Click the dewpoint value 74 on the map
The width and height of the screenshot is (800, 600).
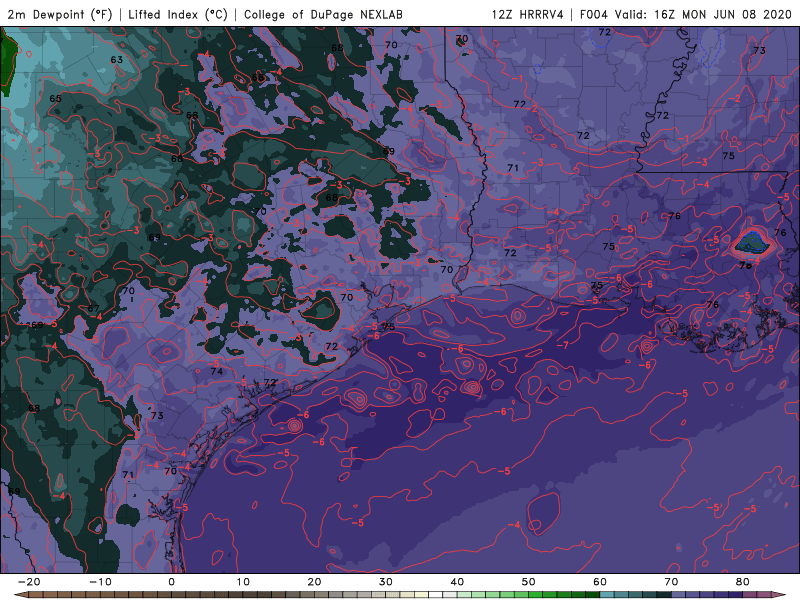(x=217, y=371)
